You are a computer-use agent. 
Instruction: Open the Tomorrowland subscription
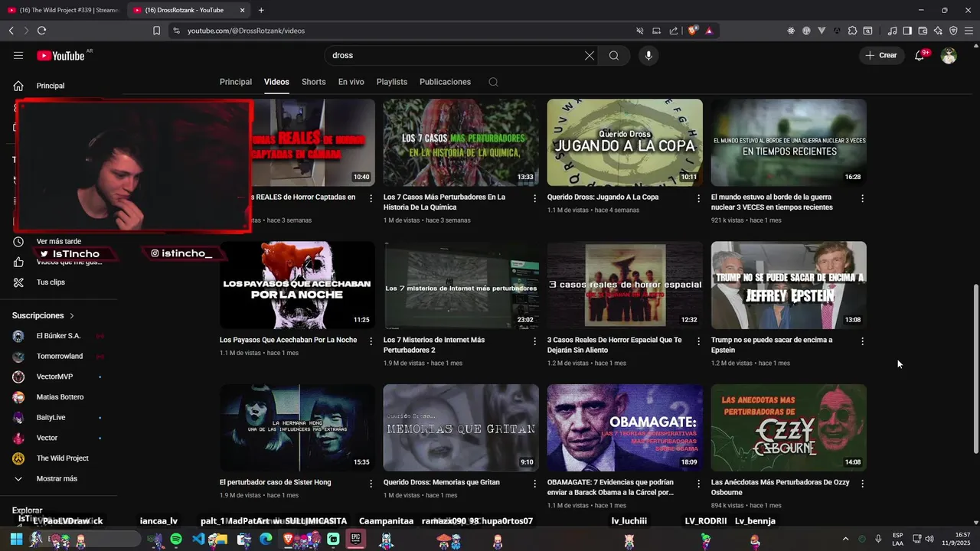coord(58,356)
